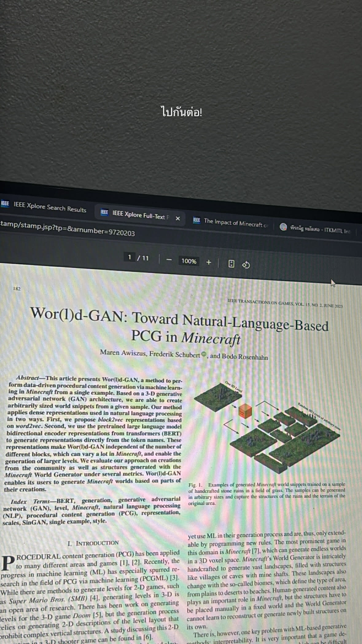Click the IEEE Transactions on Games header
Image resolution: width=362 pixels, height=644 pixels.
click(x=285, y=303)
